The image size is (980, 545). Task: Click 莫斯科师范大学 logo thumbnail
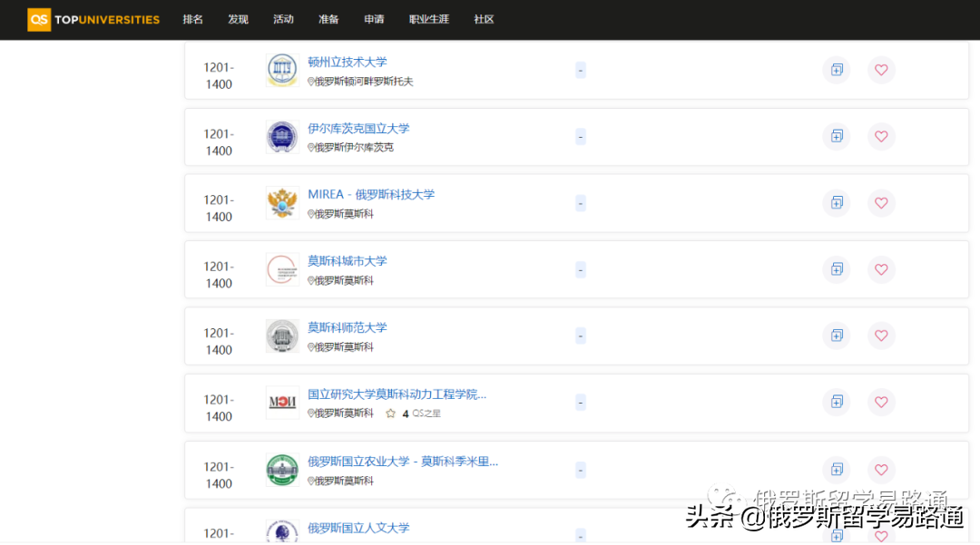[282, 336]
